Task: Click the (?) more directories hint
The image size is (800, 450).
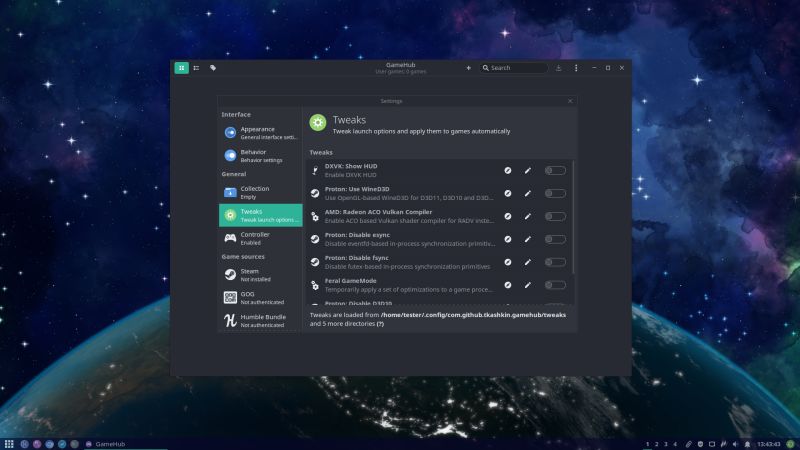Action: (380, 323)
